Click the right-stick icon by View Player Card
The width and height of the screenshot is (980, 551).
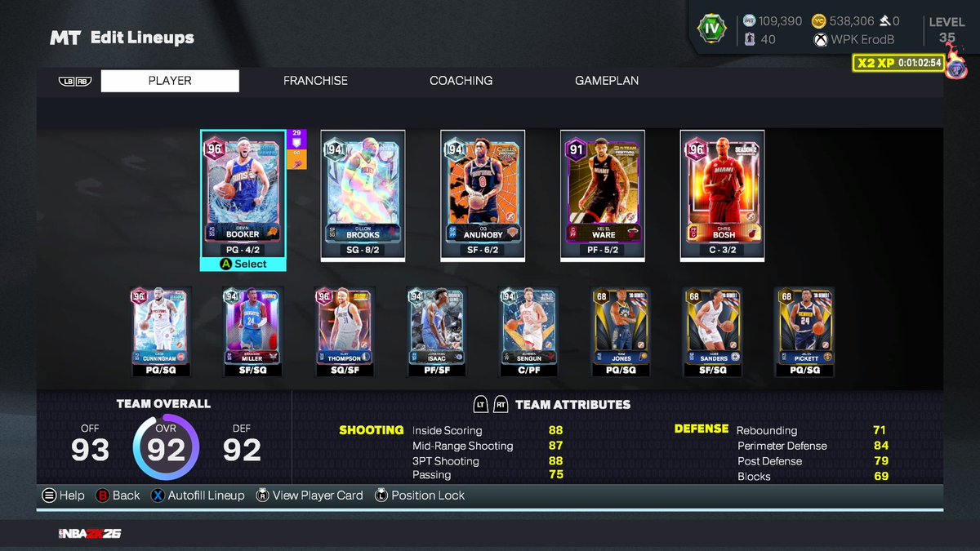(x=262, y=495)
